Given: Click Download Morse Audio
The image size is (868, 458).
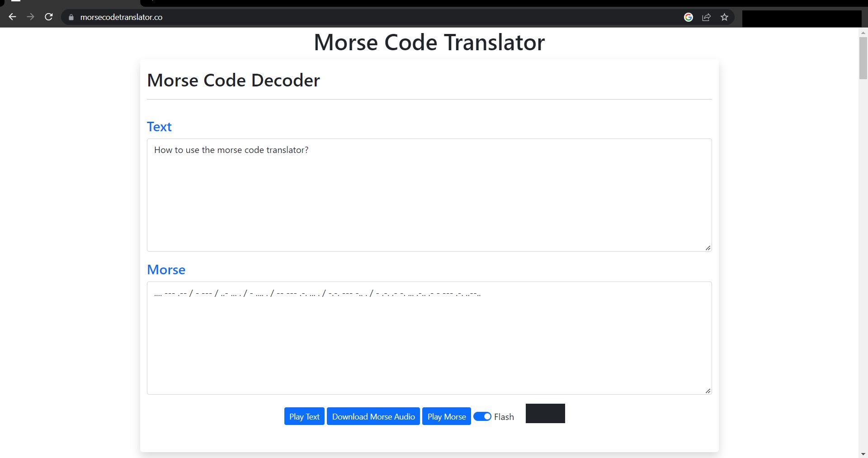Looking at the screenshot, I should (x=373, y=416).
